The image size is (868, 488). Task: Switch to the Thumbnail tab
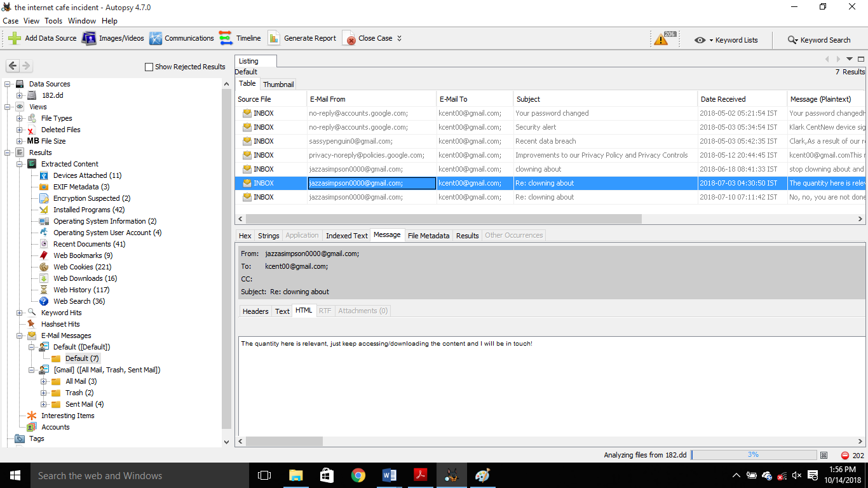tap(278, 85)
